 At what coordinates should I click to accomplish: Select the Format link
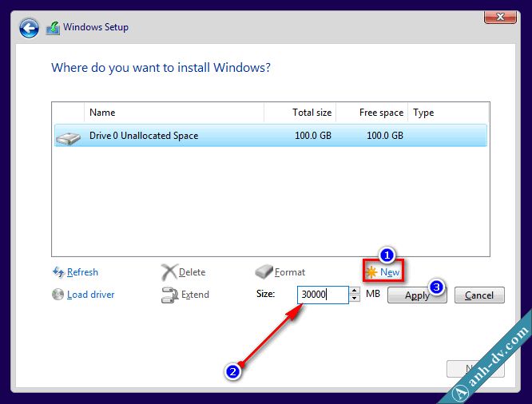coord(290,272)
